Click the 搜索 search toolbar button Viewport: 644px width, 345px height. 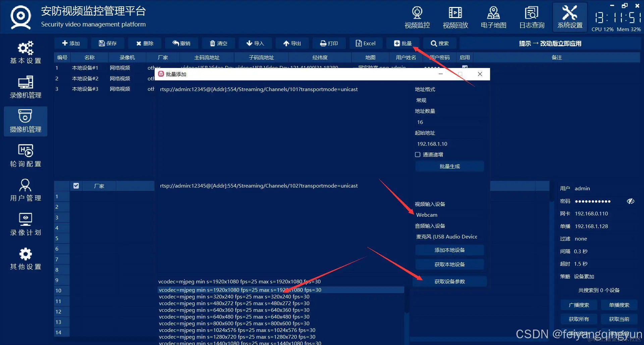point(440,43)
